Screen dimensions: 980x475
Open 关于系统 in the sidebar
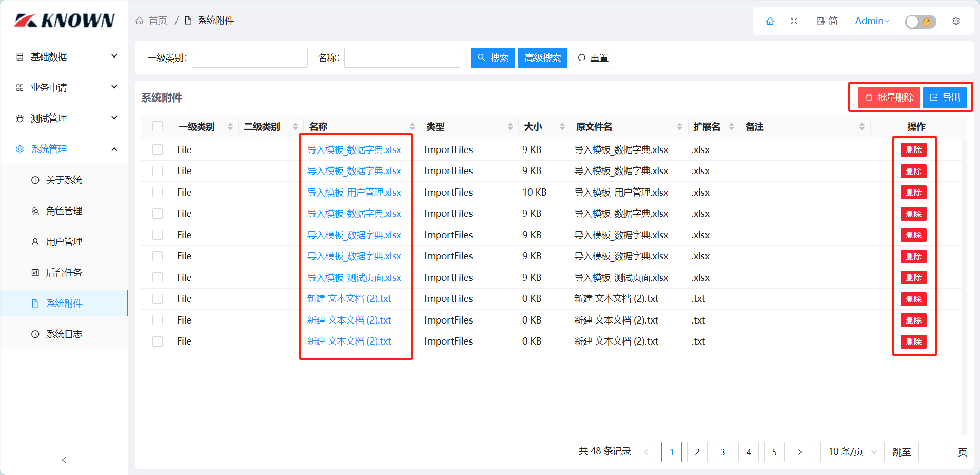pos(64,180)
